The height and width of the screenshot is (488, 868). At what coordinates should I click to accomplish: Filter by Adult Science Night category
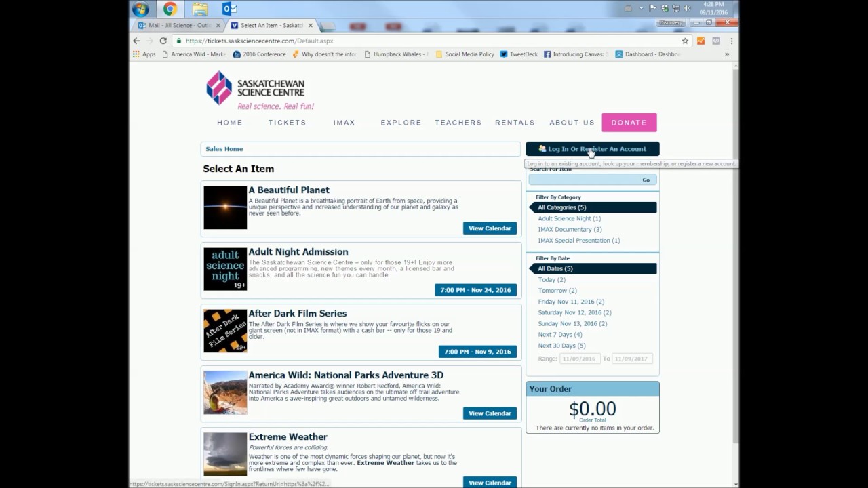[570, 218]
